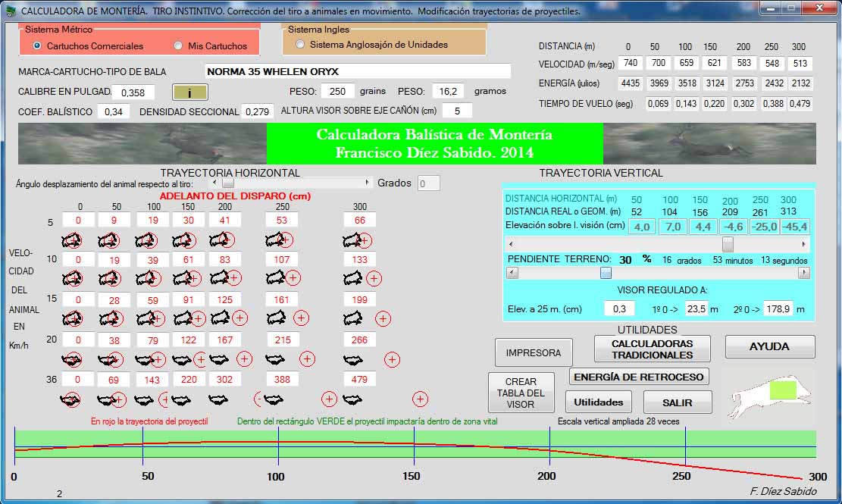Viewport: 842px width, 504px height.
Task: Click left arrow of animal angle scrollbar
Action: tap(215, 183)
